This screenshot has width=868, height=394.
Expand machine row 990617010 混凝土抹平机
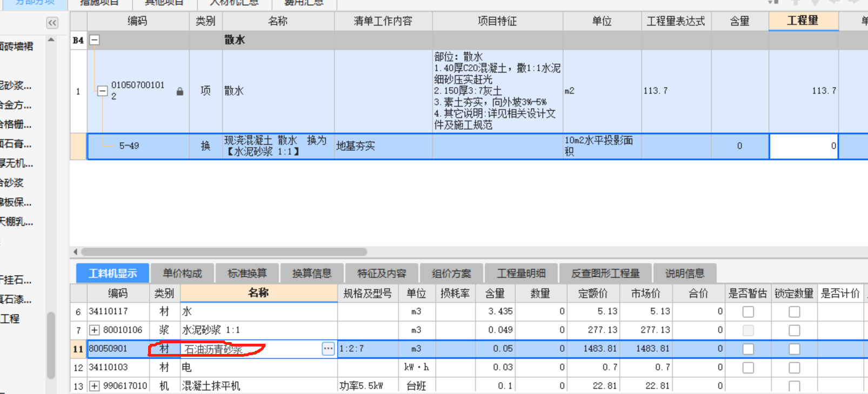coord(94,386)
